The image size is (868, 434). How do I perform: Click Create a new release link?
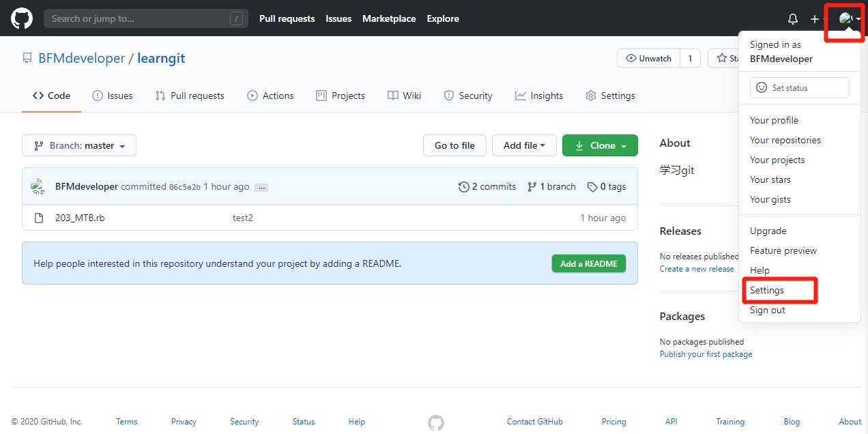(x=697, y=269)
